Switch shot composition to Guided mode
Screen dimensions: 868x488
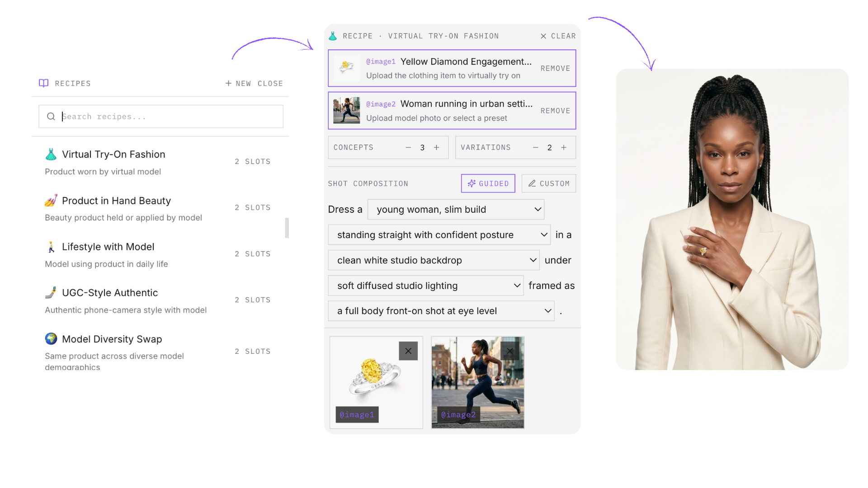488,183
